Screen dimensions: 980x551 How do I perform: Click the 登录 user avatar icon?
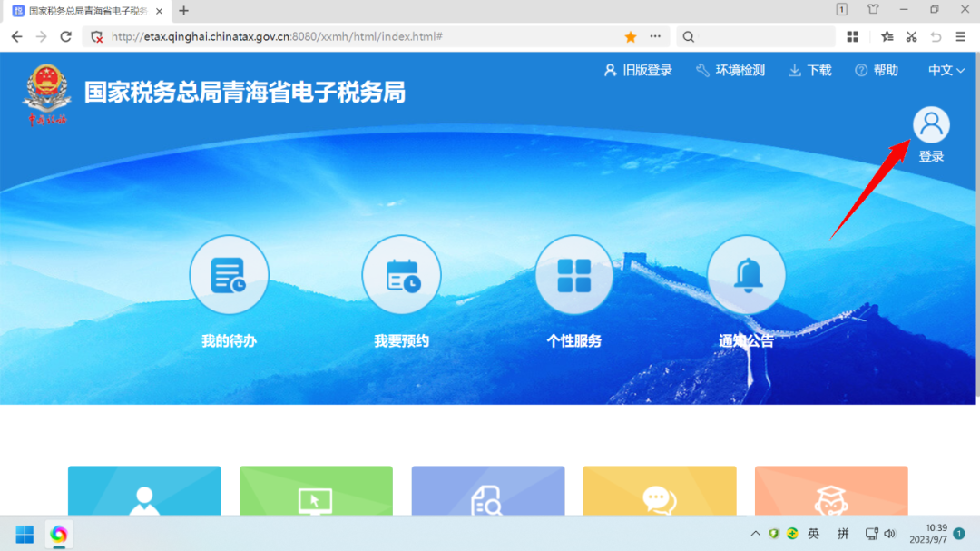click(x=931, y=124)
